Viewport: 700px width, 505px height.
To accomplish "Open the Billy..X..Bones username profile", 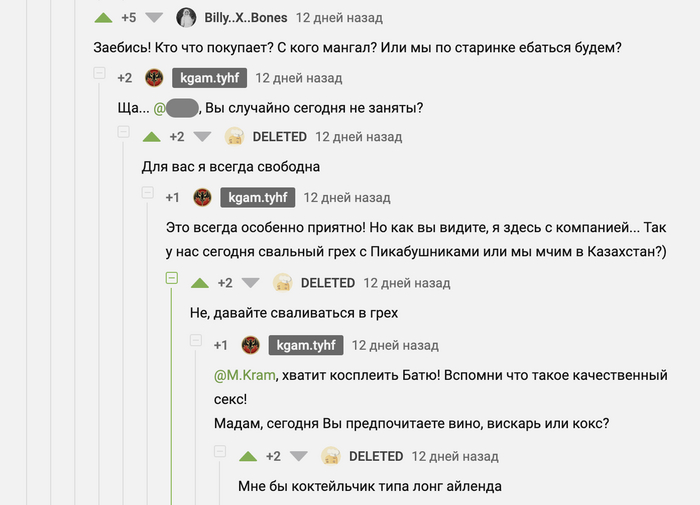I will coord(246,18).
